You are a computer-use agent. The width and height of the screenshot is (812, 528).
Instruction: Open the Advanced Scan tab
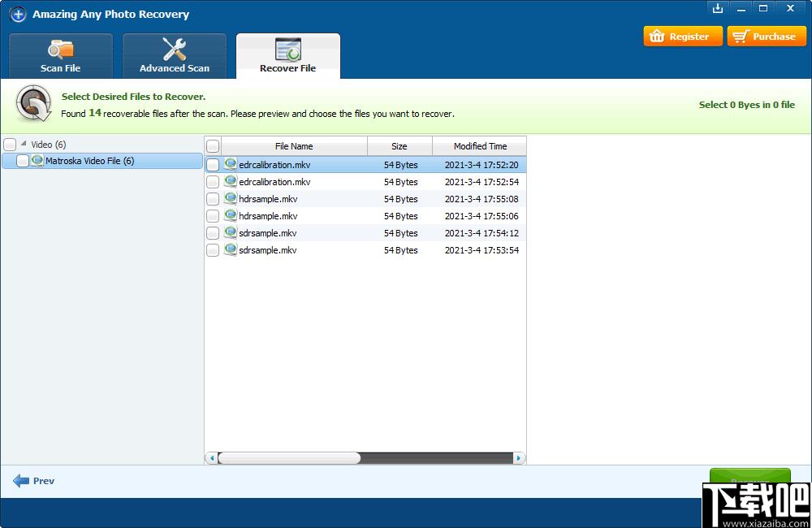(175, 56)
